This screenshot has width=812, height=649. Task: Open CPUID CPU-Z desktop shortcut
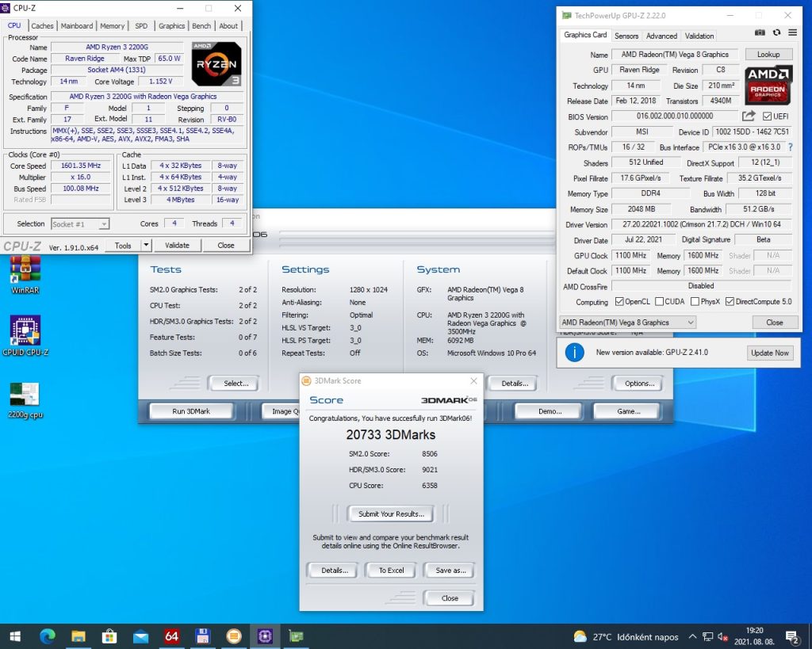tap(25, 335)
